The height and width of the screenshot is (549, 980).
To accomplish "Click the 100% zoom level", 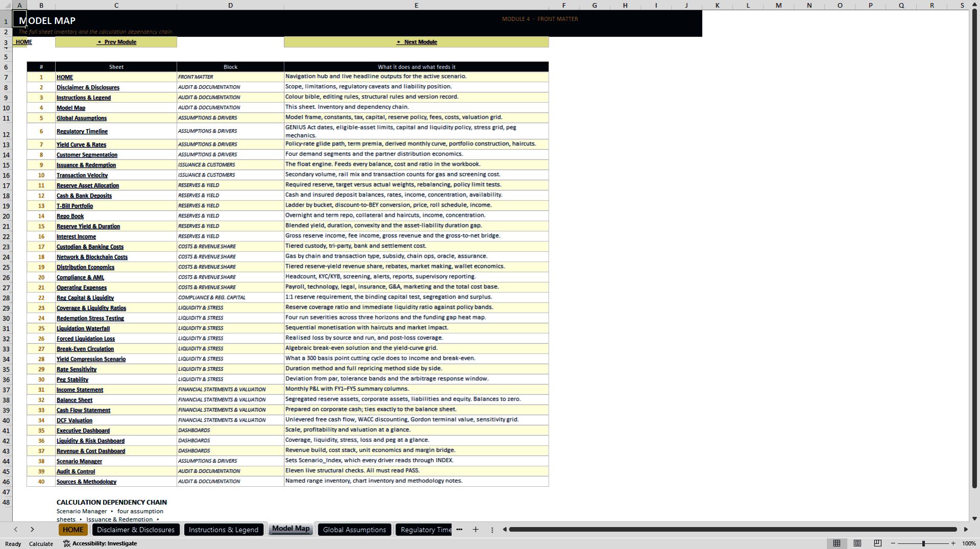I will pos(969,543).
